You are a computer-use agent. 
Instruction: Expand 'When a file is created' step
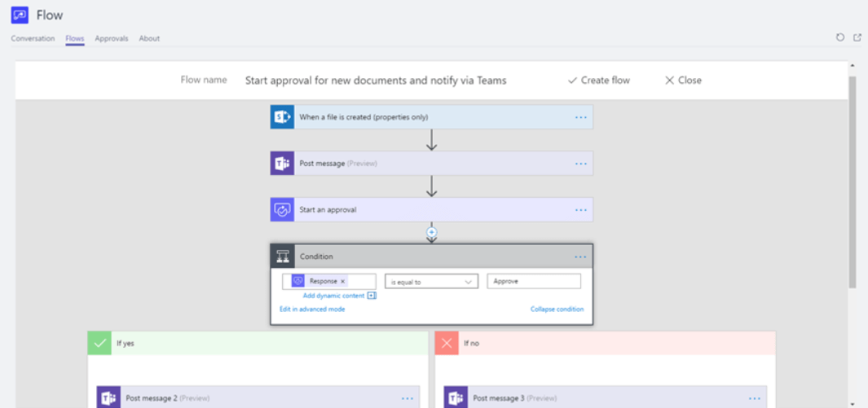click(432, 117)
